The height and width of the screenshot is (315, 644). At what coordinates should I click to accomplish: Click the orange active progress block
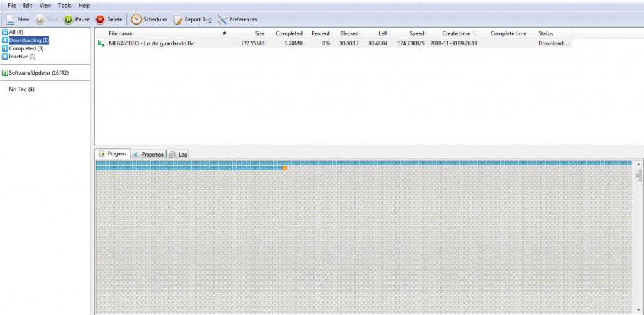click(x=285, y=168)
